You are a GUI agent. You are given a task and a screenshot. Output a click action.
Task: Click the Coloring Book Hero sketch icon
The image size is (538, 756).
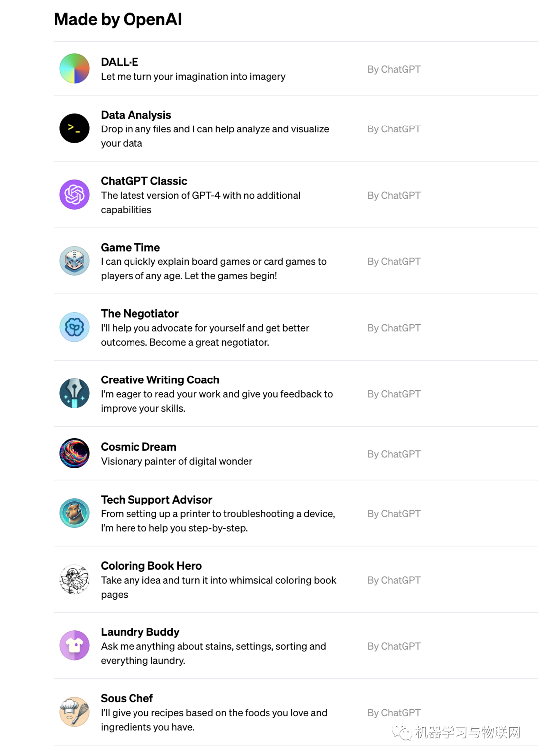tap(74, 579)
